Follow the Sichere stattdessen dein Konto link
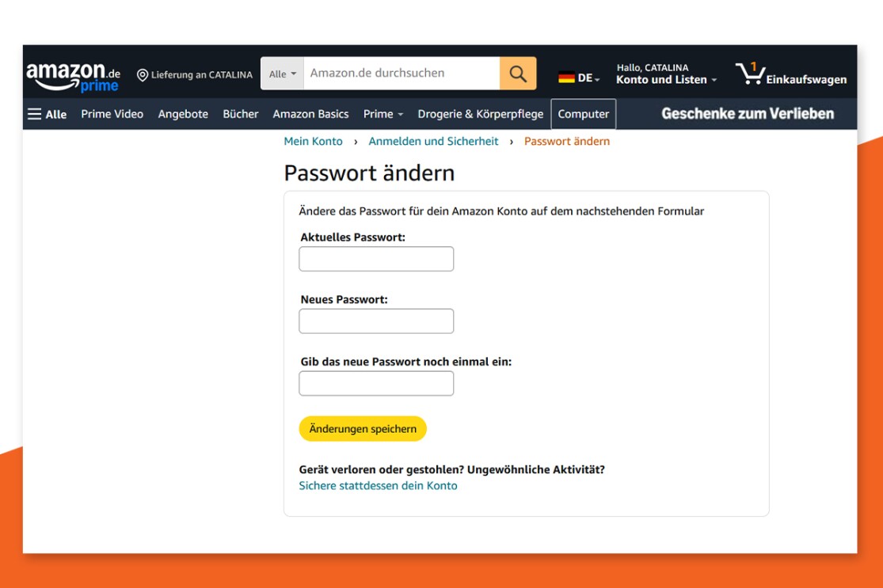Image resolution: width=883 pixels, height=588 pixels. [378, 486]
